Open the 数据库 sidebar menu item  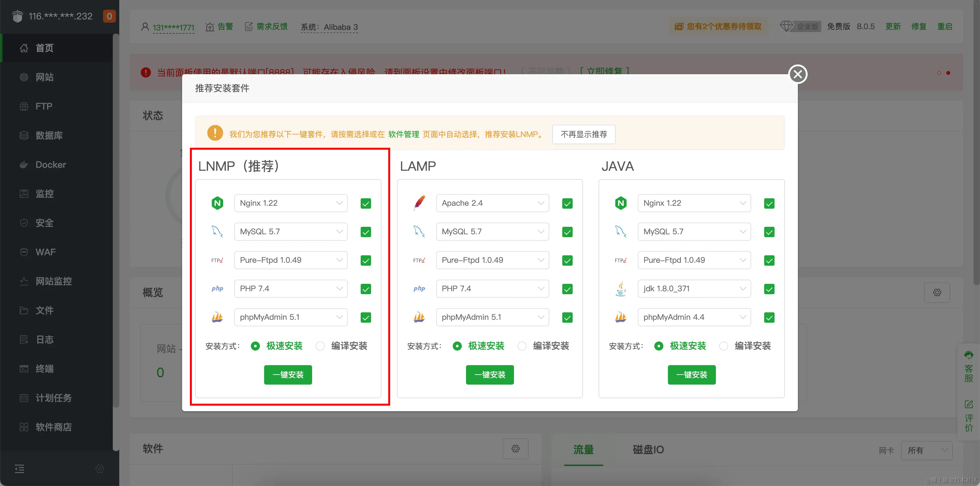tap(49, 135)
